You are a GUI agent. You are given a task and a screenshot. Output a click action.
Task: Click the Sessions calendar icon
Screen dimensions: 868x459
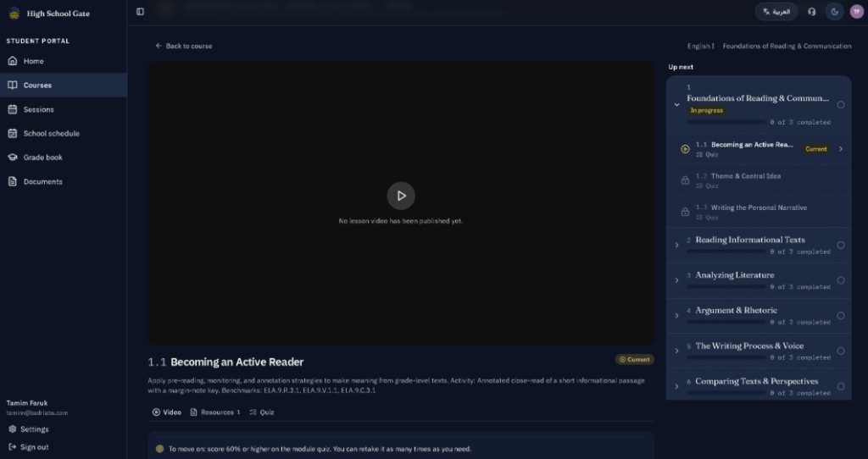pos(12,109)
